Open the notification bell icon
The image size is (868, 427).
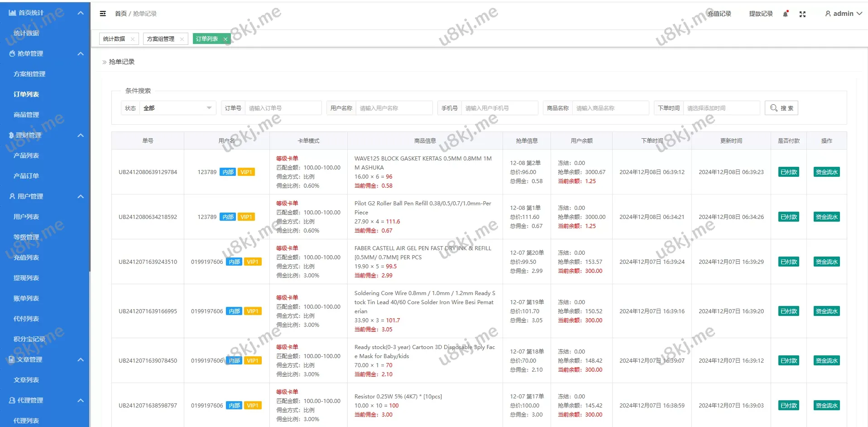point(786,14)
